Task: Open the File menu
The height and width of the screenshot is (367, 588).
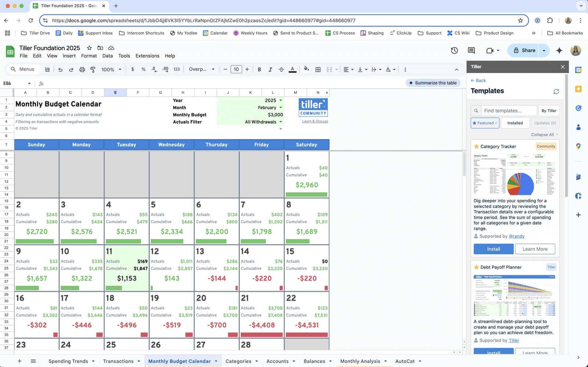Action: [x=24, y=56]
